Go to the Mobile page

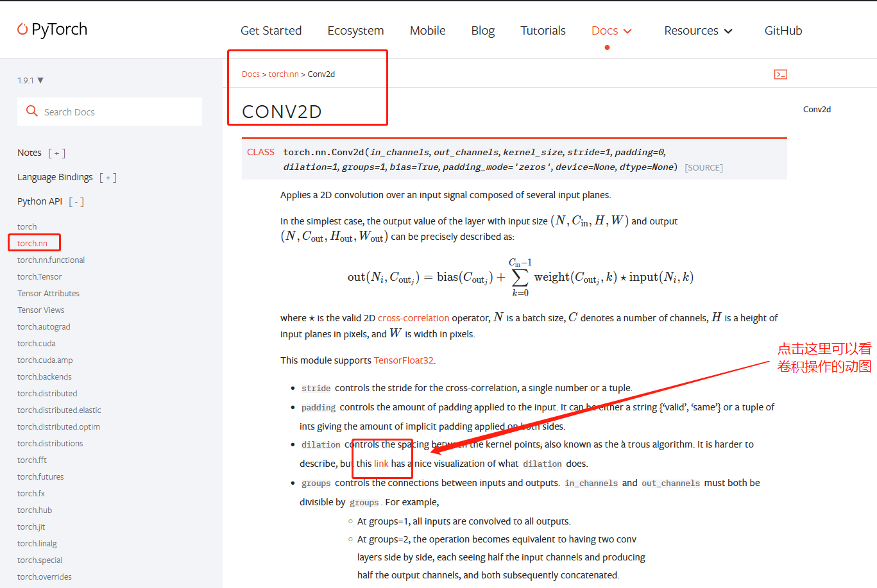click(x=427, y=30)
